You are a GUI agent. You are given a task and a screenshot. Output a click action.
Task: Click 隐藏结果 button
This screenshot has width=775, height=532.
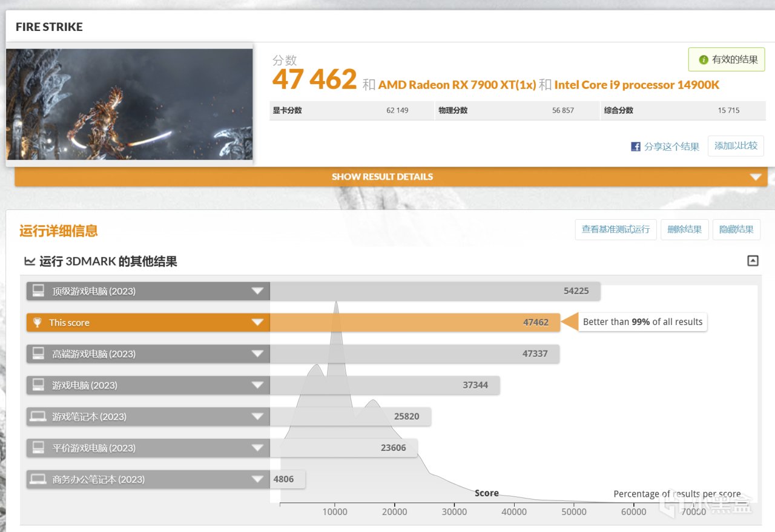coord(736,229)
